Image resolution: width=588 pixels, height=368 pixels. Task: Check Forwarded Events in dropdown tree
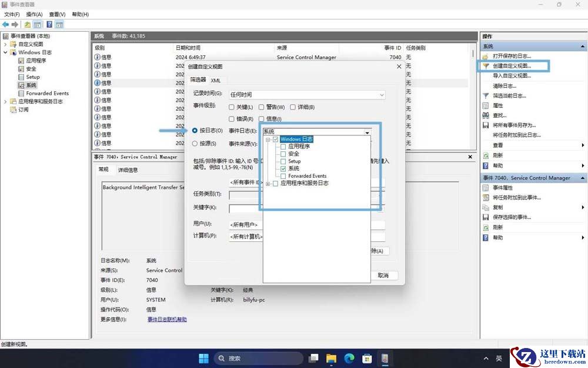coord(283,176)
